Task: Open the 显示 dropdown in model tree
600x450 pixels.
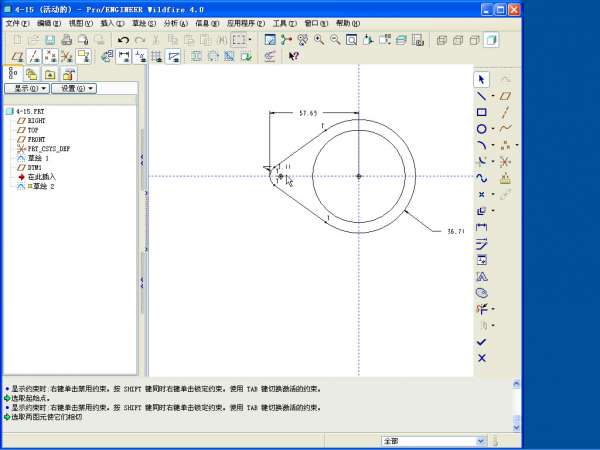Action: 27,88
